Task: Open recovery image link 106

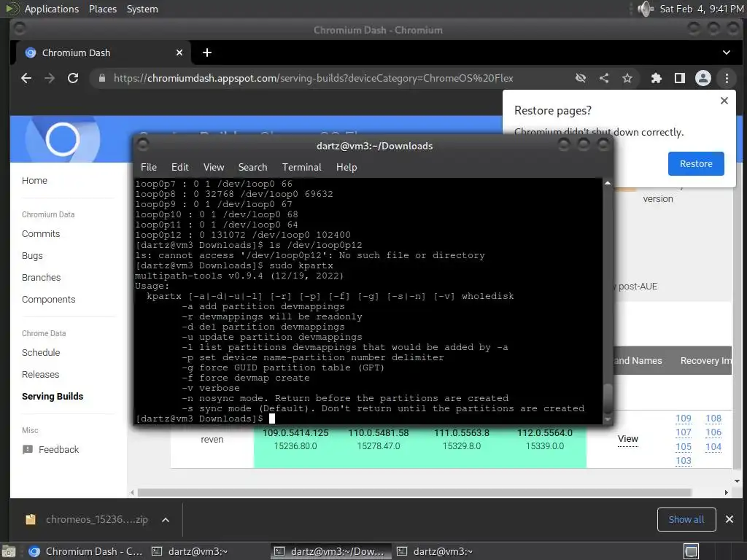Action: tap(713, 432)
